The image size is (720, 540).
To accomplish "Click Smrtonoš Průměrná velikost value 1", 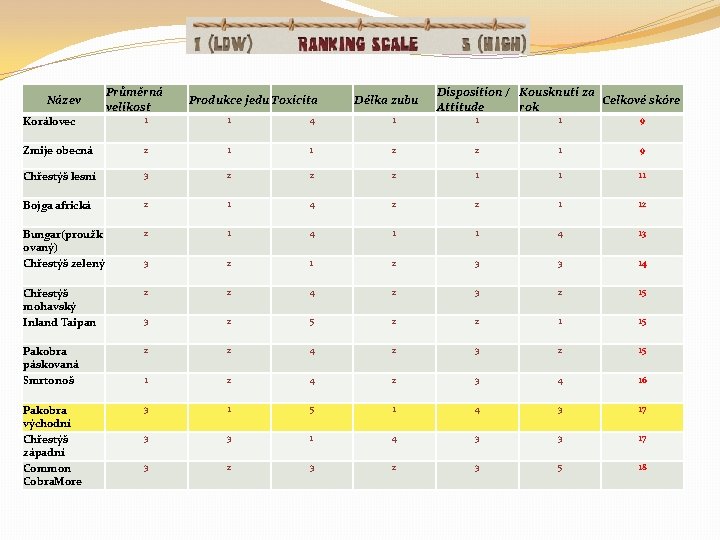I will (146, 380).
